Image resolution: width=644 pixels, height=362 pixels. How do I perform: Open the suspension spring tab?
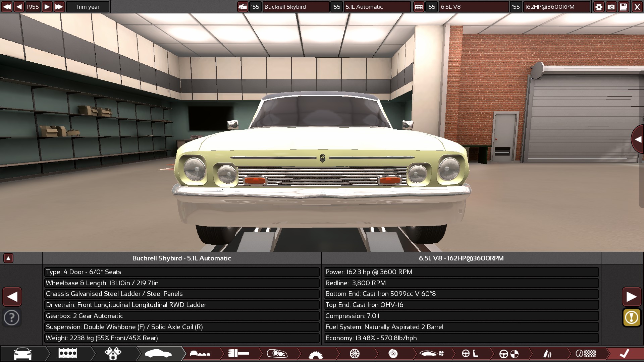(547, 354)
